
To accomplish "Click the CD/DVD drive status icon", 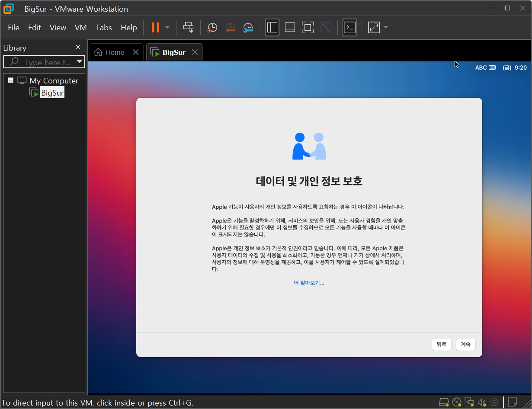I will (x=457, y=403).
